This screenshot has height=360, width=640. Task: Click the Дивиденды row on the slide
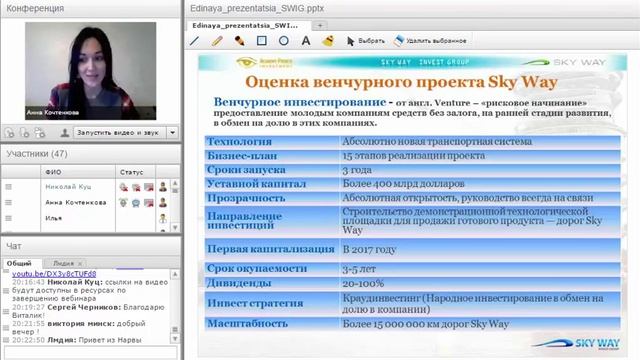[x=412, y=283]
